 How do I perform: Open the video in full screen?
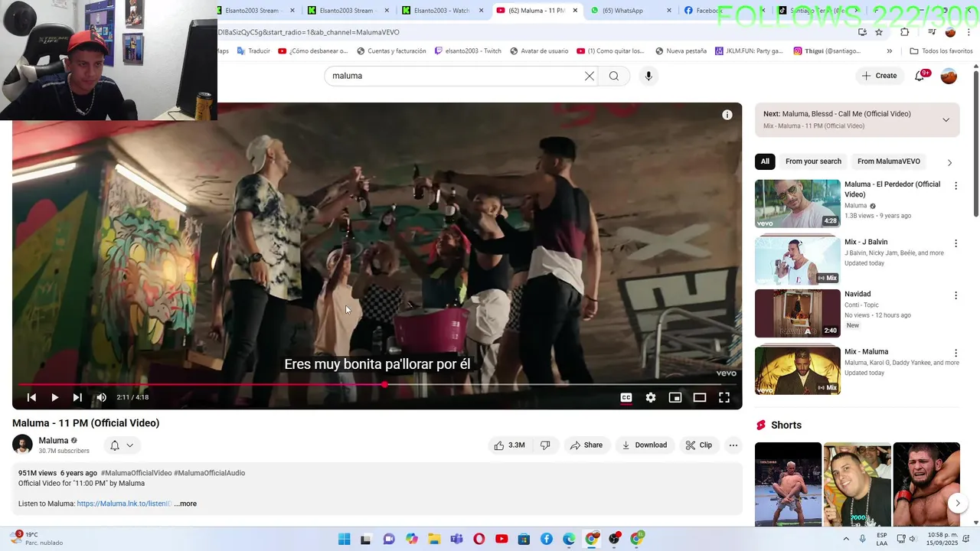724,397
